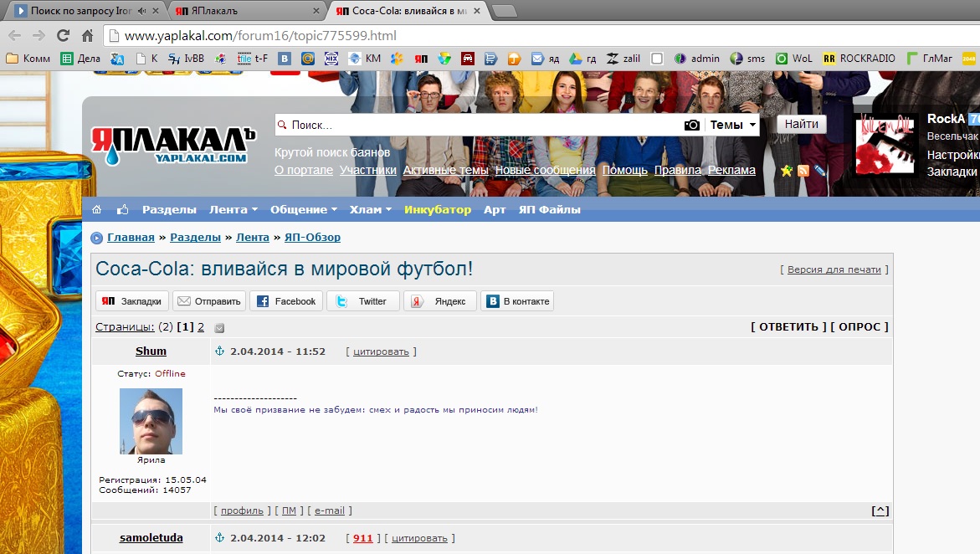Viewport: 980px width, 554px height.
Task: Click the ЯПлакалъ site logo
Action: coord(173,145)
